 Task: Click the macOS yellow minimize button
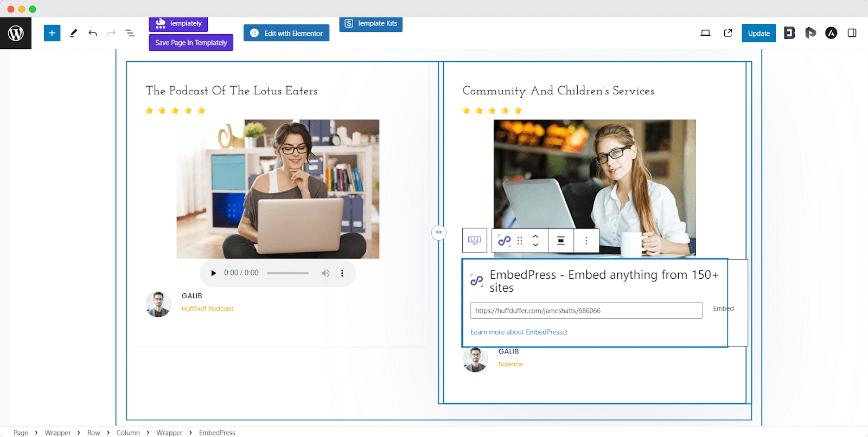coord(22,9)
